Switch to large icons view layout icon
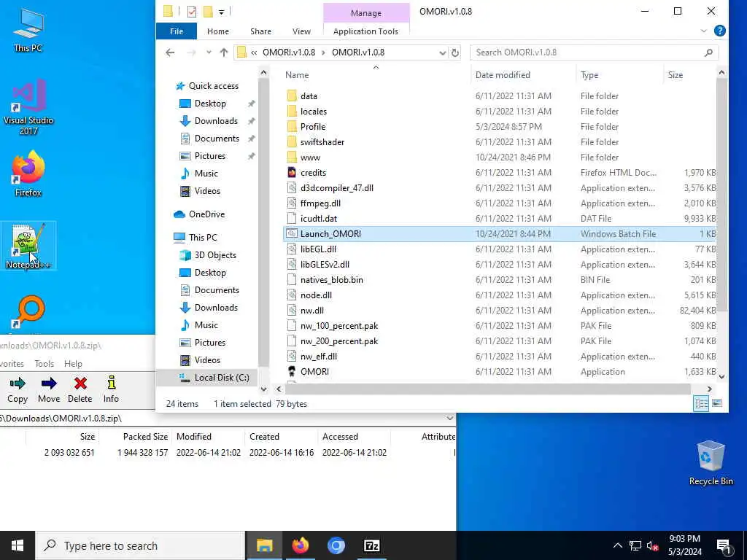This screenshot has width=747, height=560. click(716, 403)
